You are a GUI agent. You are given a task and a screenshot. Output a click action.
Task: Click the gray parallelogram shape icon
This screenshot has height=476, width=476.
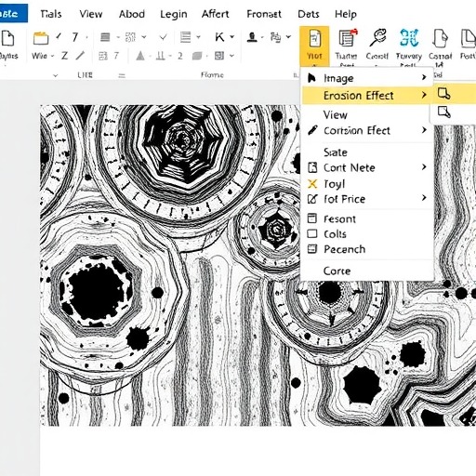(x=197, y=56)
